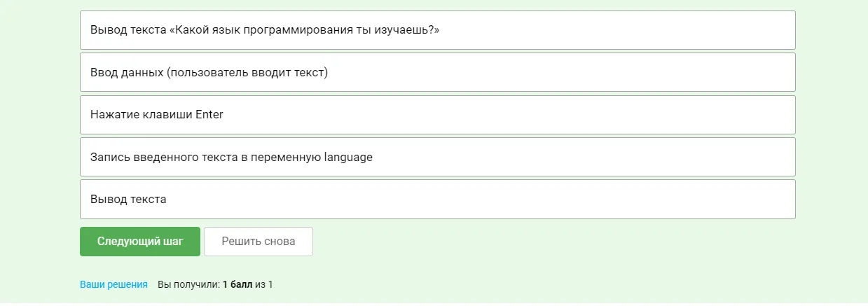The image size is (868, 306).
Task: Click the "Запись введенного текста в переменную language" row
Action: [x=438, y=157]
